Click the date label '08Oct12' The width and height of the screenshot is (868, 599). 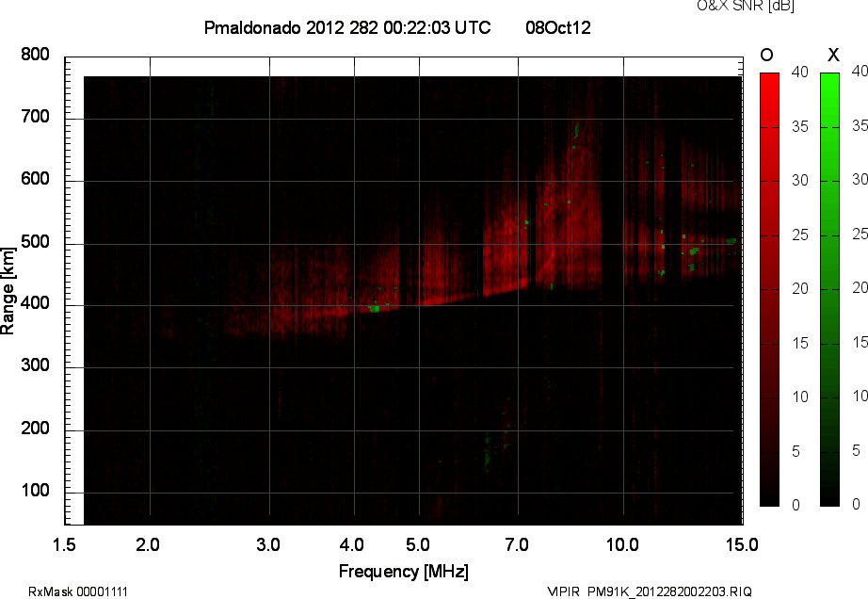[x=558, y=27]
